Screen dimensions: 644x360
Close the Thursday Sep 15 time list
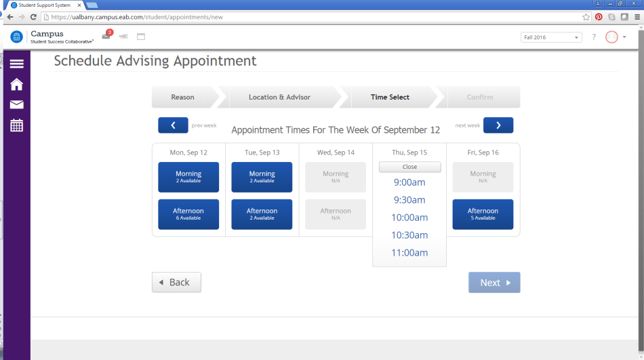tap(409, 167)
